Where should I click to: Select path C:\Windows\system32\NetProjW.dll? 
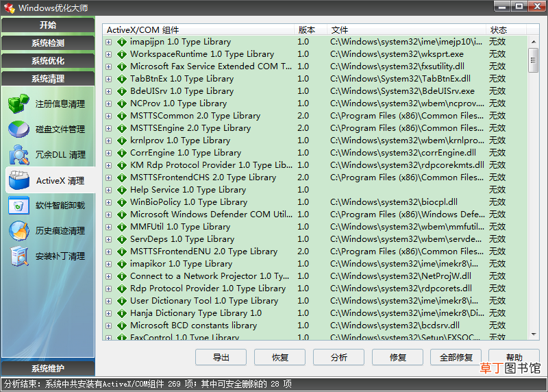(401, 276)
